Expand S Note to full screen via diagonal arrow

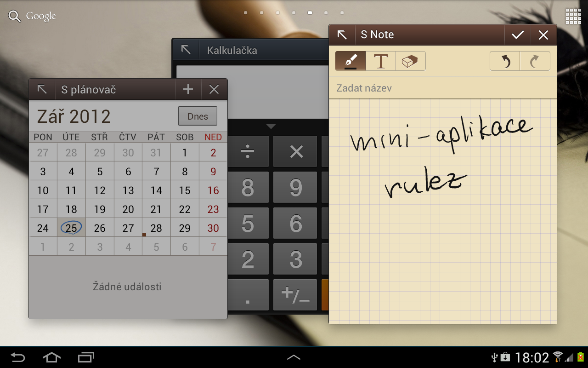(x=342, y=34)
